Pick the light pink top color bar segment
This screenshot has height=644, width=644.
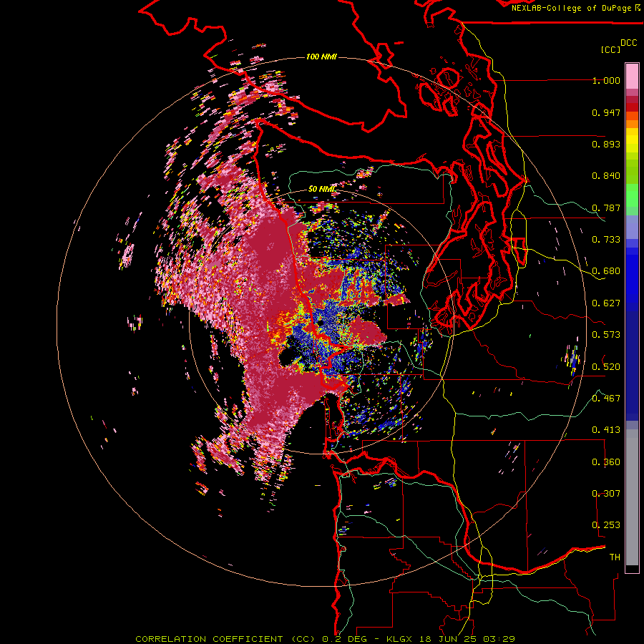coord(632,77)
